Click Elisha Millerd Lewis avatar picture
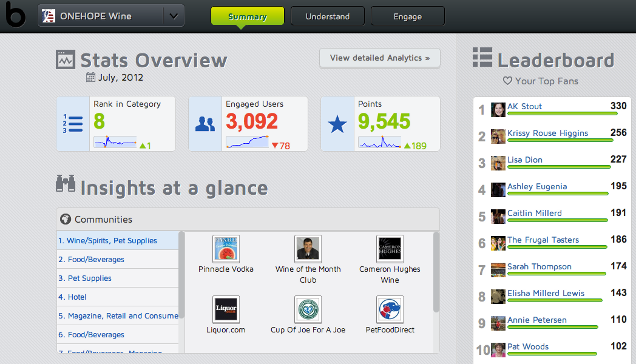636x364 pixels. [x=498, y=296]
